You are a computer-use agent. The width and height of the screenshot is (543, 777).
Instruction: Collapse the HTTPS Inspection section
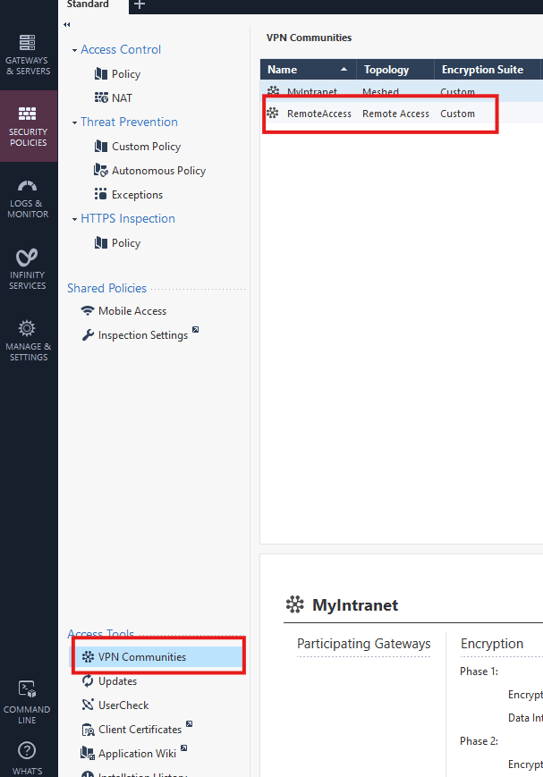coord(74,219)
